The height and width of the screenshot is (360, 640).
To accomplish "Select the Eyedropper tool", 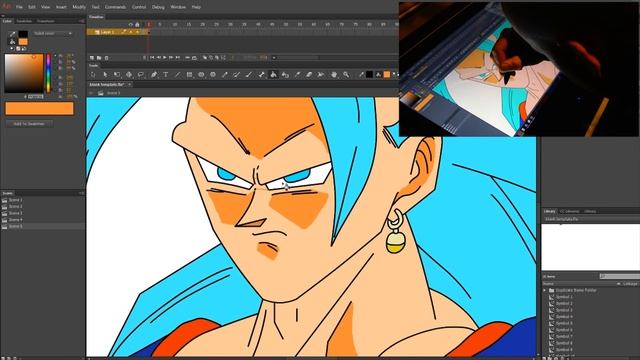I will click(298, 75).
